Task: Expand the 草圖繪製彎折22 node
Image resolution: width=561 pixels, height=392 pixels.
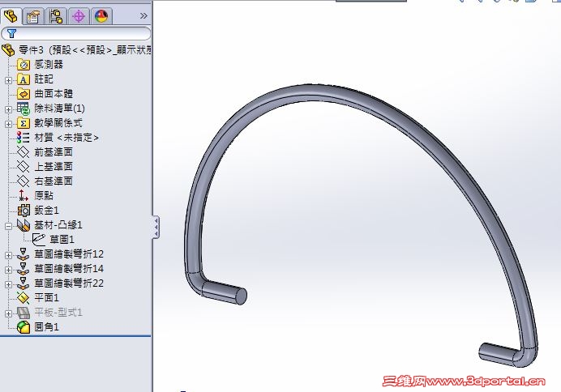Action: (x=8, y=284)
